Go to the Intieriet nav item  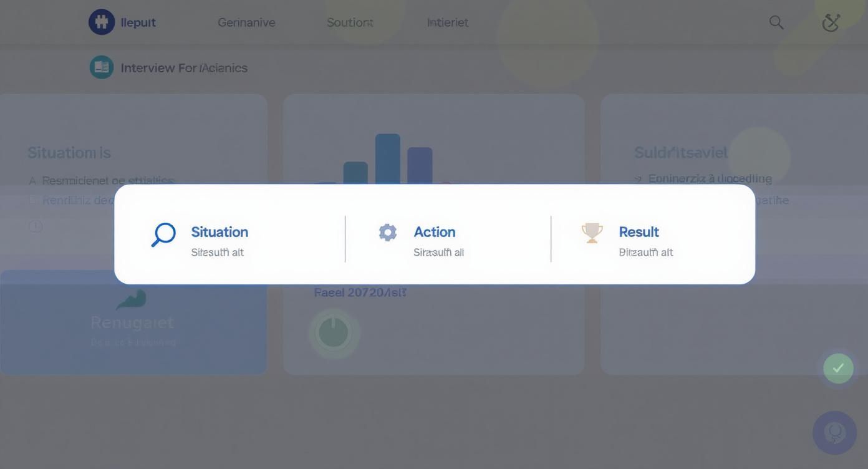pyautogui.click(x=448, y=22)
